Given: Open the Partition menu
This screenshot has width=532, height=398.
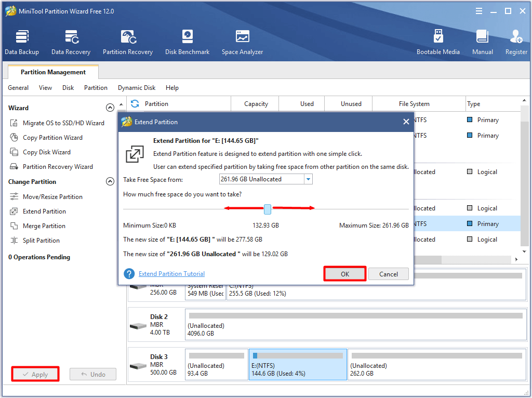Looking at the screenshot, I should (x=96, y=88).
